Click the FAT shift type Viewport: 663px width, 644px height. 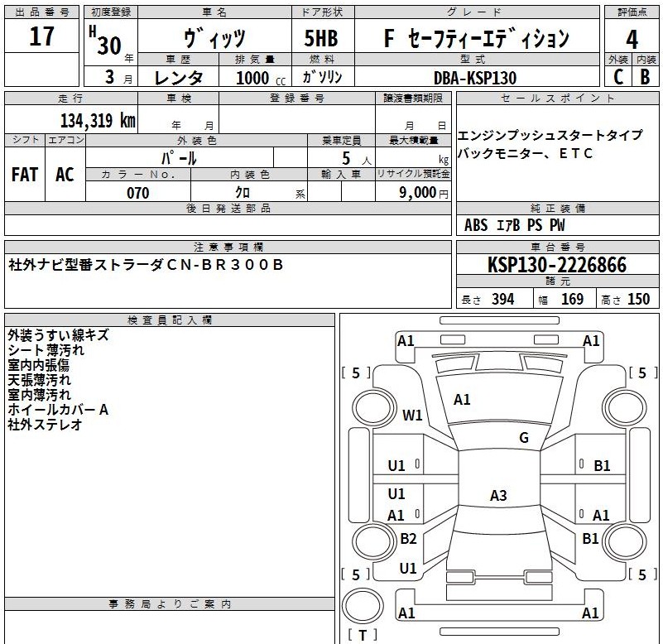click(25, 174)
